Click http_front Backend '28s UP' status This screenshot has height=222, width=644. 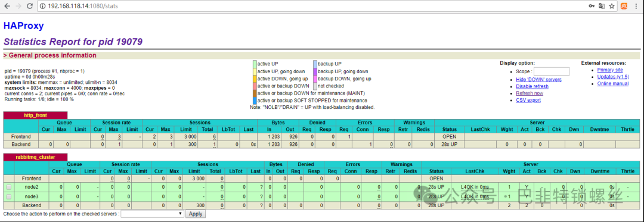[450, 144]
